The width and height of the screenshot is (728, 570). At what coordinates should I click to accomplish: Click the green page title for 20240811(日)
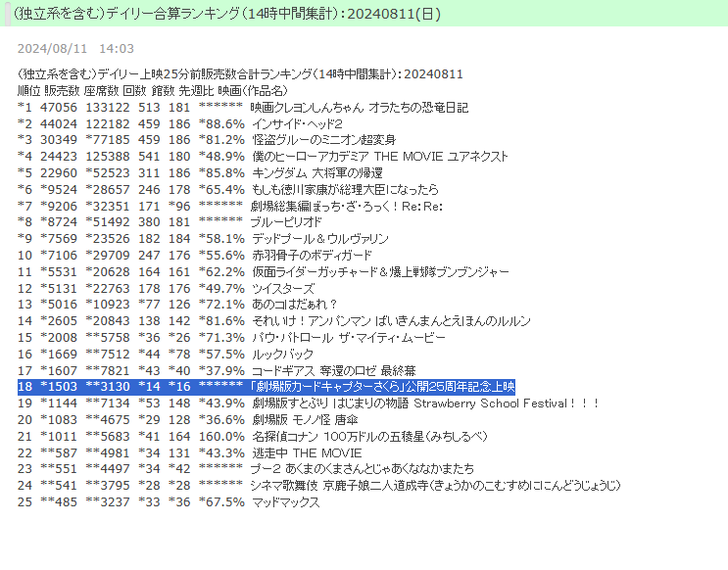(227, 14)
